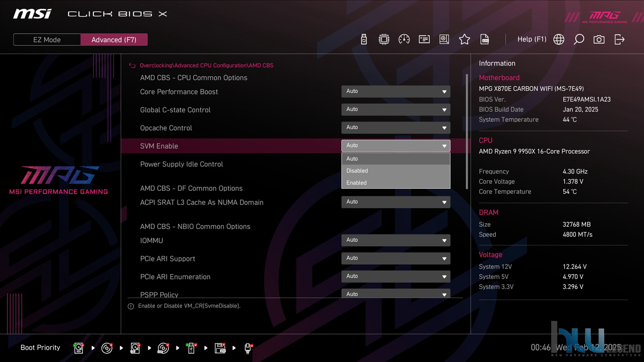644x362 pixels.
Task: Click the CPU Frequency 4.30 GHz value
Action: click(x=575, y=172)
